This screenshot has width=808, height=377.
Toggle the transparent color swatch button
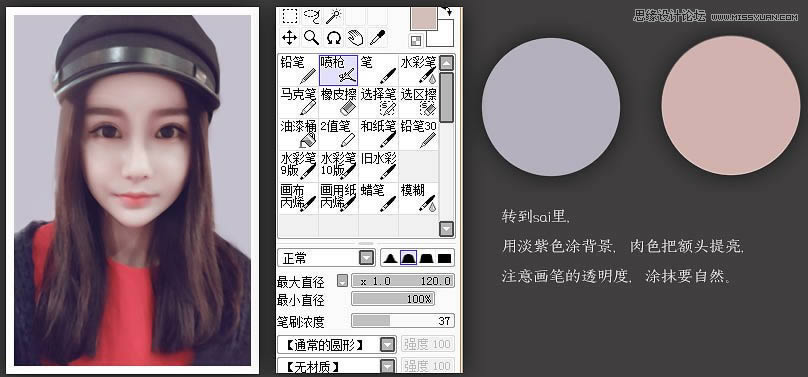(416, 41)
